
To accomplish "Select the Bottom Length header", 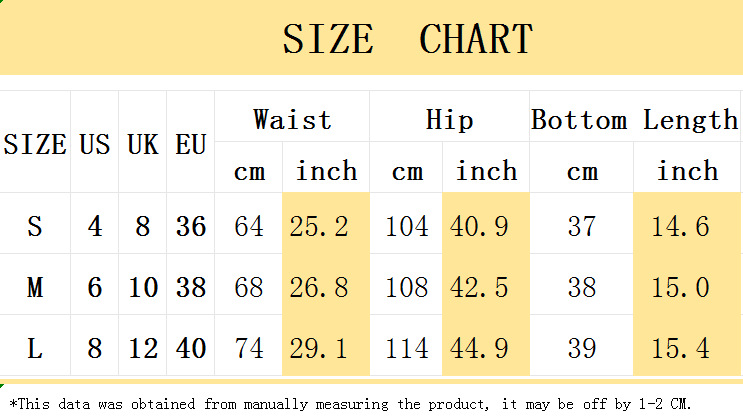I will pyautogui.click(x=634, y=120).
